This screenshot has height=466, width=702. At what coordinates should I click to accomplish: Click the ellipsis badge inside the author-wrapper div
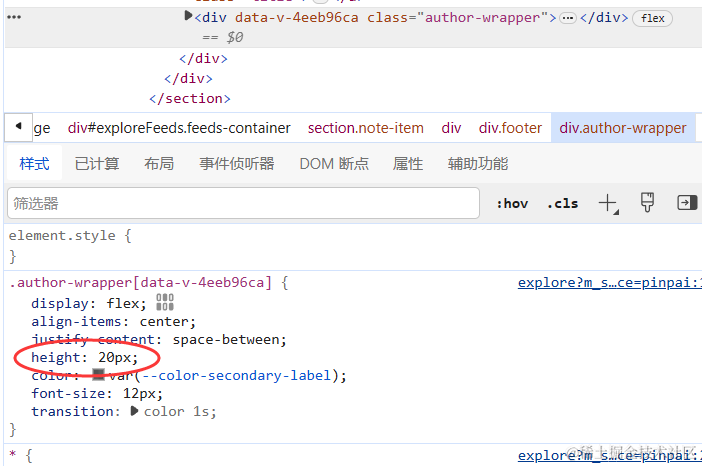[568, 18]
